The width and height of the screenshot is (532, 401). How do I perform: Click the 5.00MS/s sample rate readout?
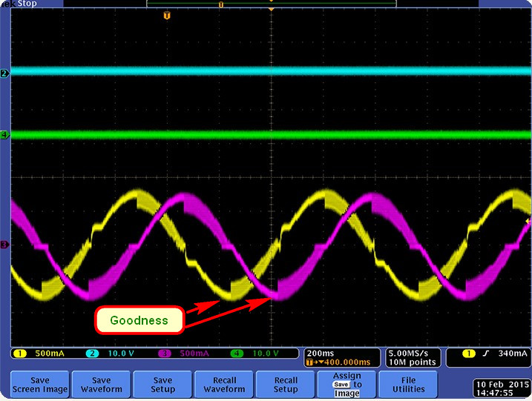point(408,354)
